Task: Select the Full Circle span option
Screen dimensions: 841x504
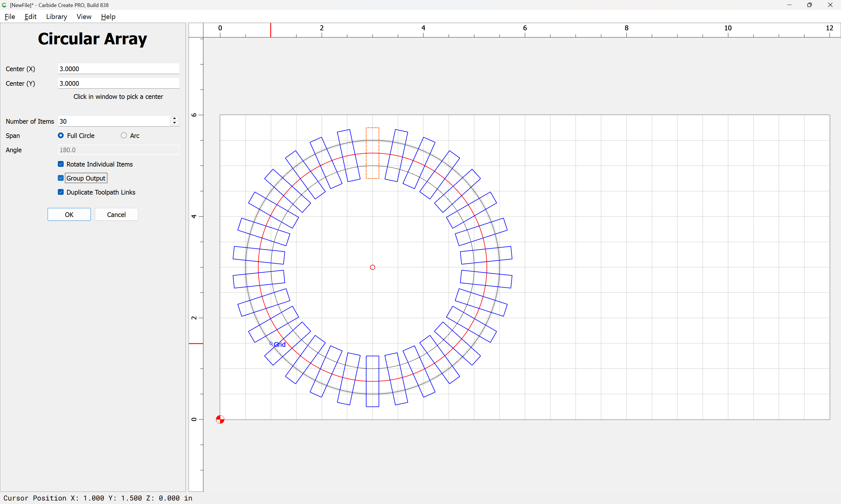Action: click(x=61, y=136)
